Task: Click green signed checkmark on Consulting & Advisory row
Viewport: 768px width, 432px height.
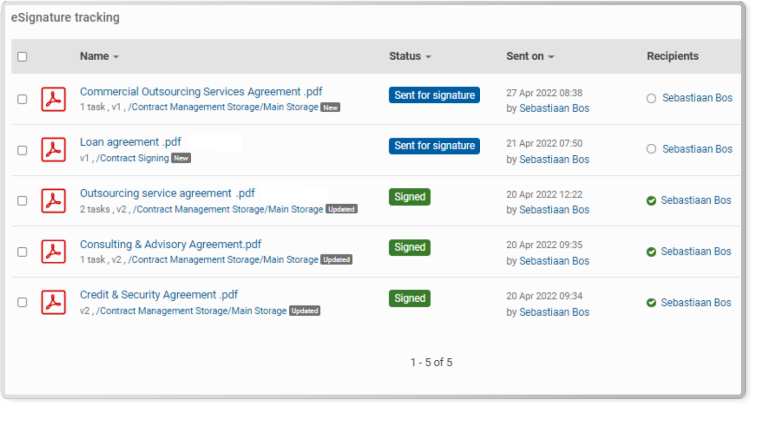Action: point(651,252)
